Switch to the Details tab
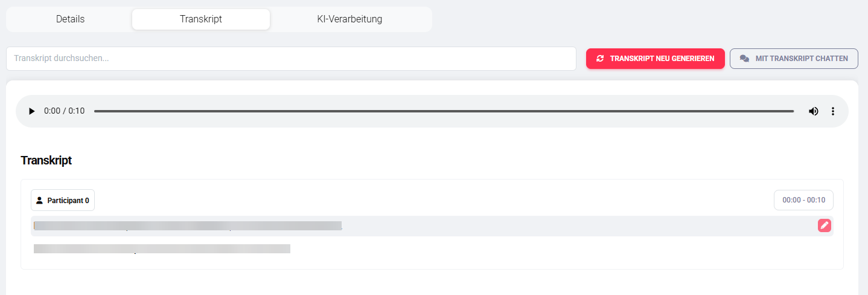Image resolution: width=868 pixels, height=295 pixels. (x=70, y=19)
